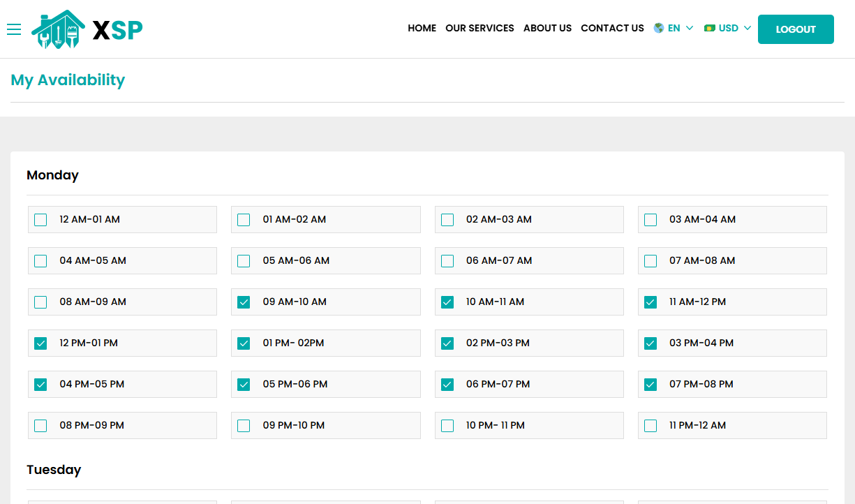Click the globe icon beside EN

point(657,28)
